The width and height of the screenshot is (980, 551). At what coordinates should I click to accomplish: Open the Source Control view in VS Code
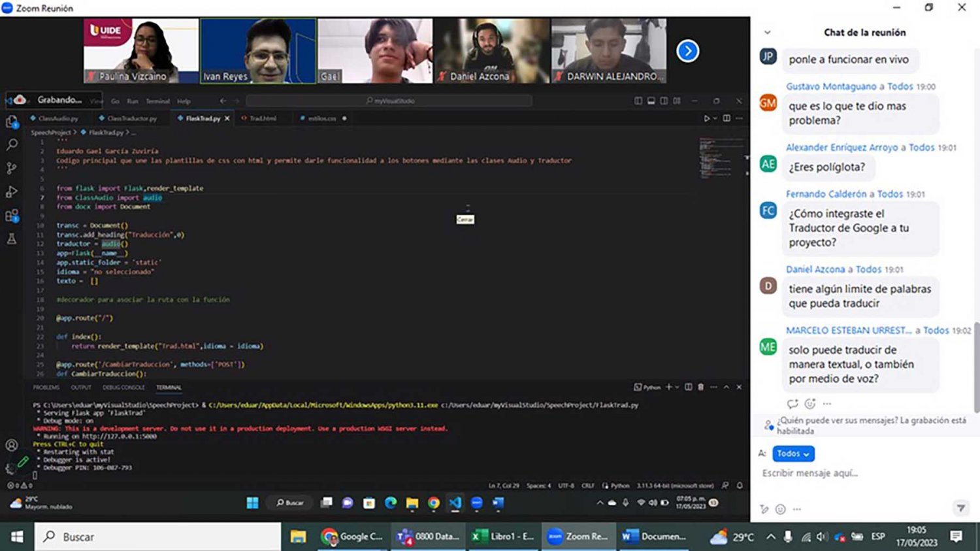(12, 169)
